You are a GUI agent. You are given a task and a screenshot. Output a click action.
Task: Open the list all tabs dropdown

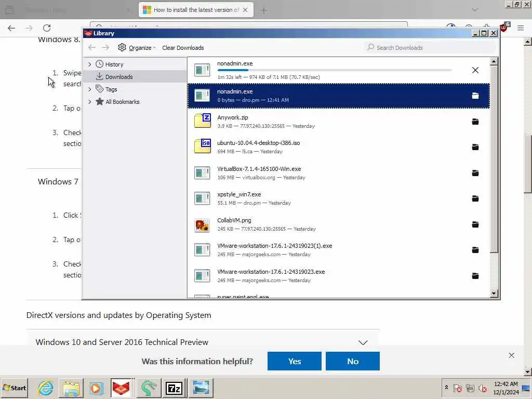475,10
